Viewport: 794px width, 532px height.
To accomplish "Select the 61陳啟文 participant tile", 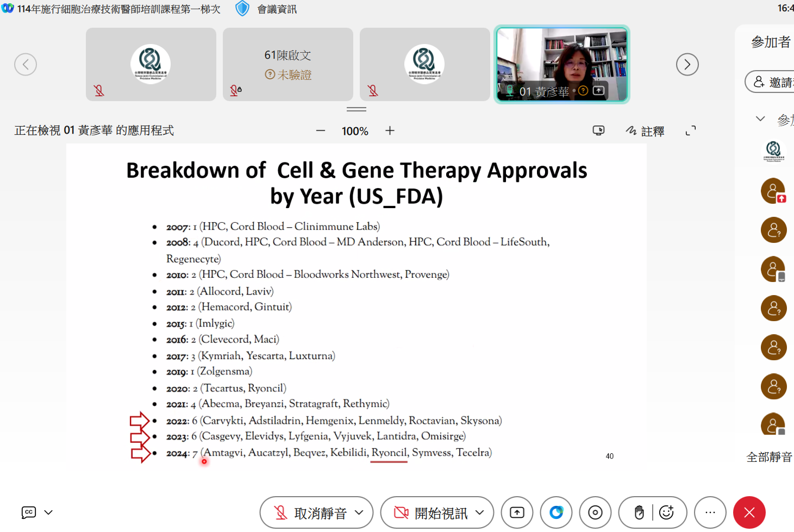I will [288, 64].
